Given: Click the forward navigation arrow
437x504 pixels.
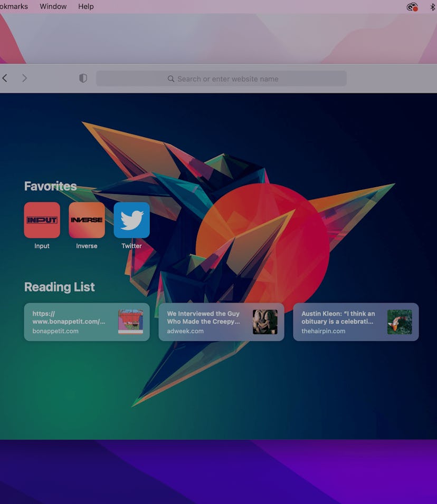Looking at the screenshot, I should point(24,79).
